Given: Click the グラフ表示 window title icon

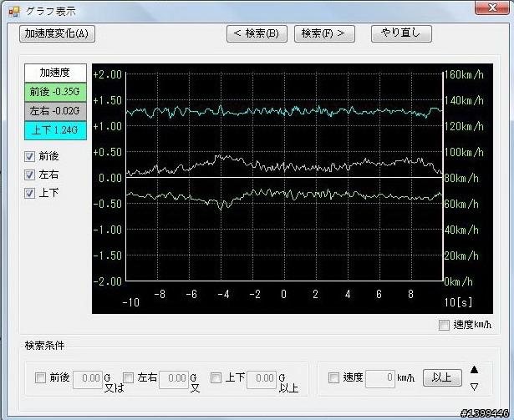Looking at the screenshot, I should tap(14, 13).
